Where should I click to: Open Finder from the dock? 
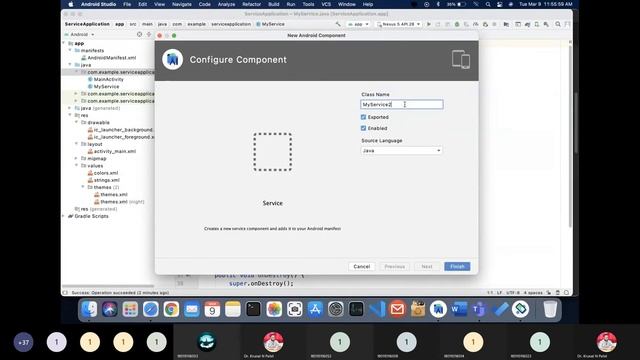89,309
